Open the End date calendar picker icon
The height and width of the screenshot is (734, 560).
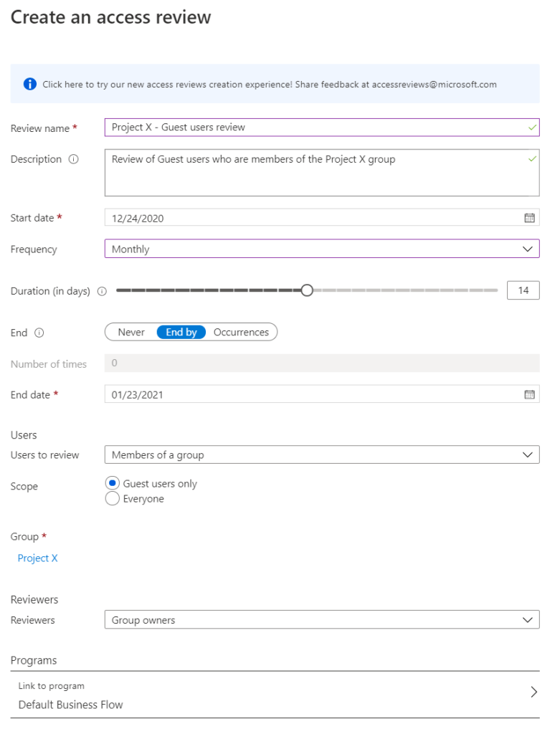[x=529, y=394]
